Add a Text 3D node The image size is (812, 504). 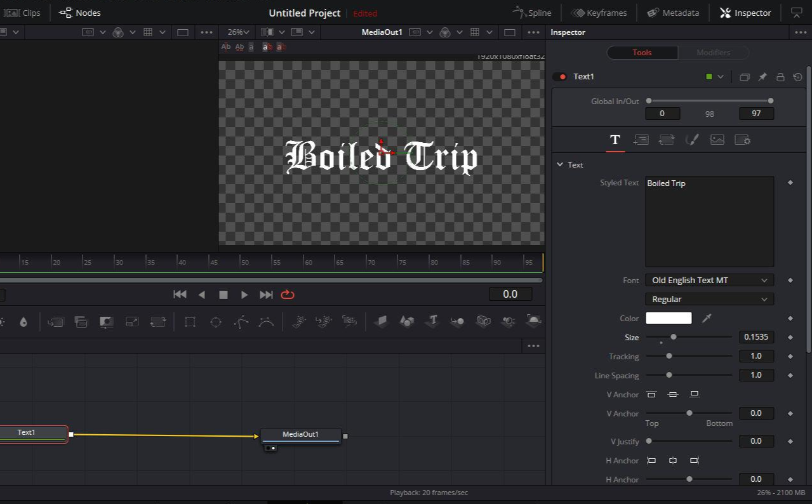[x=432, y=321]
